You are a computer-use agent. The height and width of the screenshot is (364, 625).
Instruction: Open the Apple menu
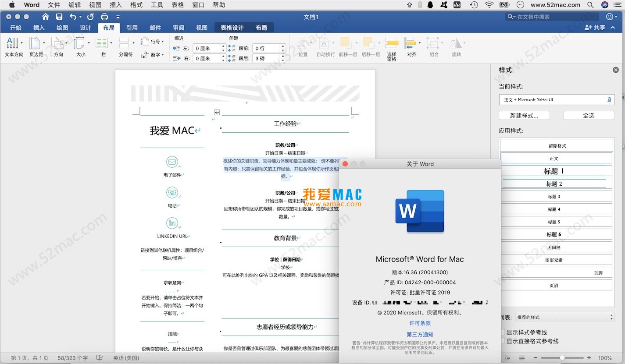(12, 5)
